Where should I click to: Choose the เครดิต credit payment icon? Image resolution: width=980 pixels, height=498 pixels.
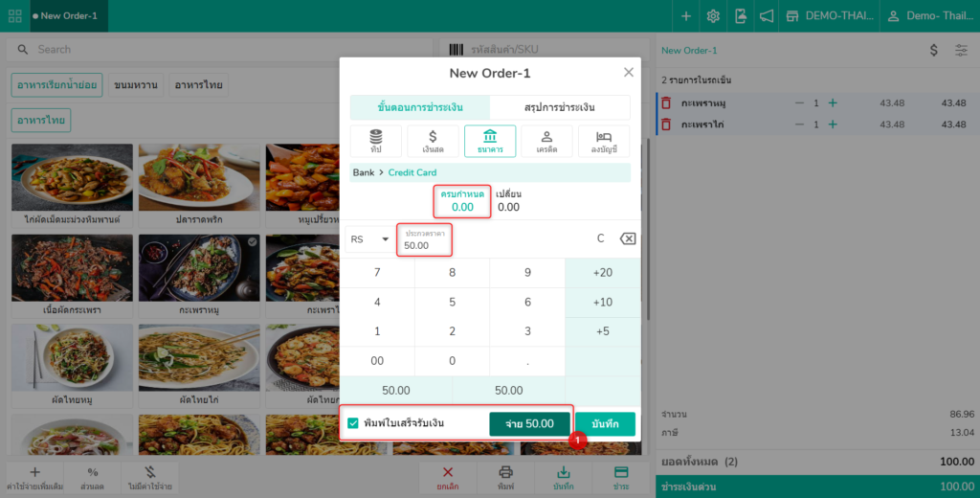click(546, 142)
